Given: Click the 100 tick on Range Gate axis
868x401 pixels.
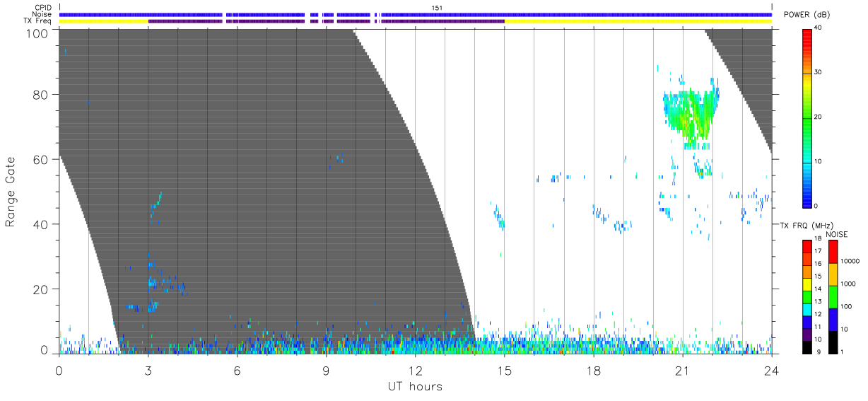Looking at the screenshot, I should pyautogui.click(x=38, y=33).
